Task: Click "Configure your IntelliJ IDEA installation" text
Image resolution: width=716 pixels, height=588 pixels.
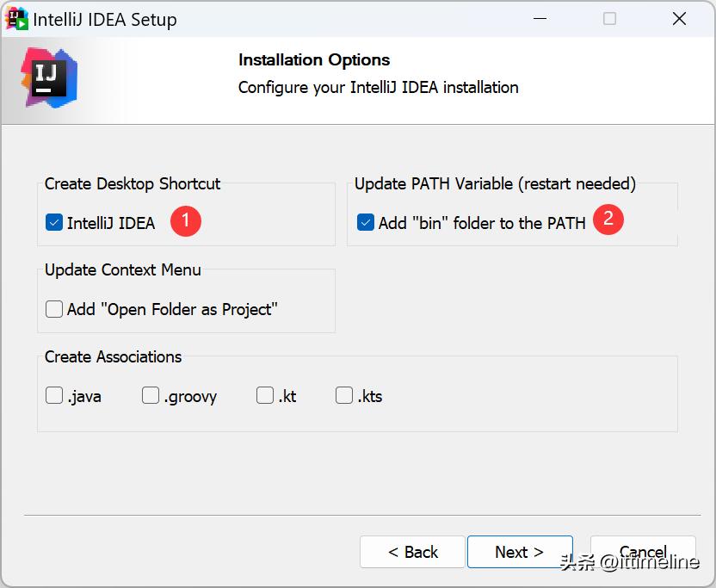Action: (x=379, y=87)
